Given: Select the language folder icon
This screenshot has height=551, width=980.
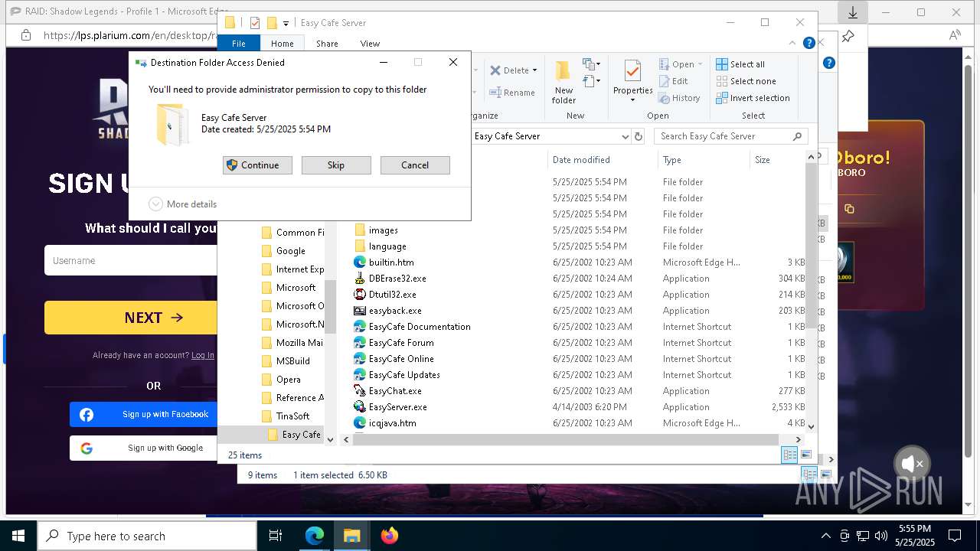Looking at the screenshot, I should point(360,246).
